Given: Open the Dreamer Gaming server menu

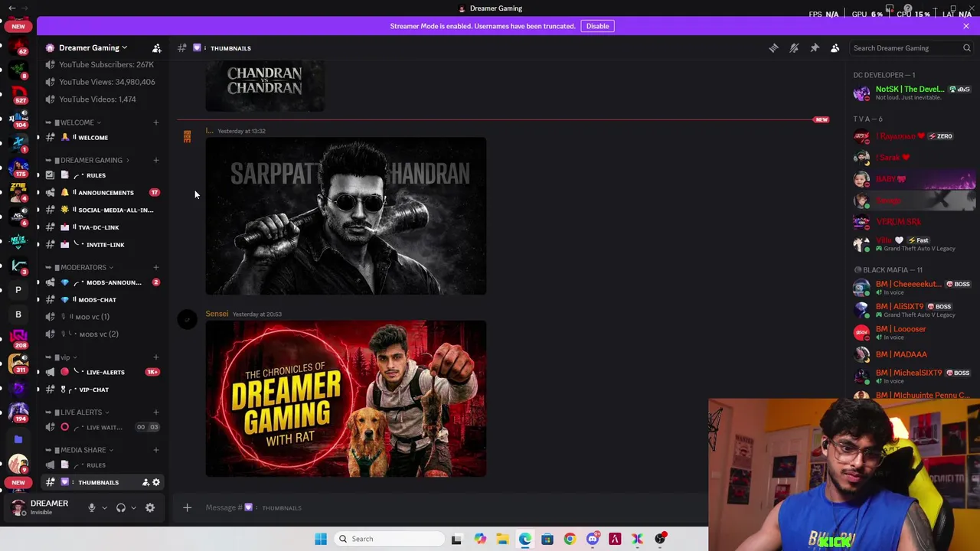Looking at the screenshot, I should 93,47.
